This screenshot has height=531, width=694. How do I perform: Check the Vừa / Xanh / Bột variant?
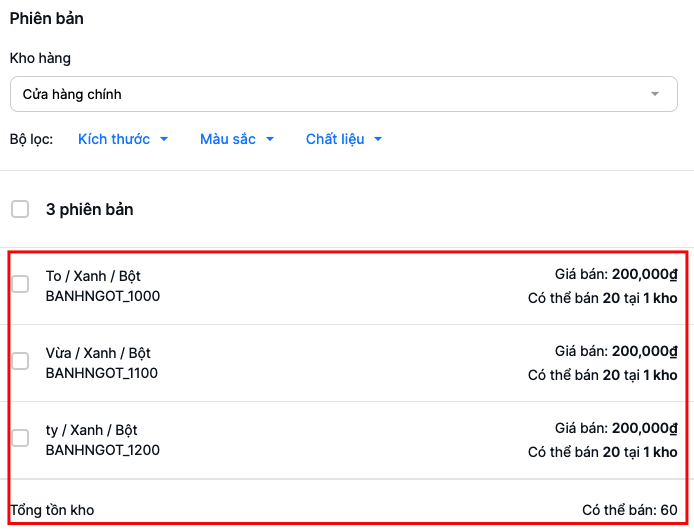click(20, 361)
